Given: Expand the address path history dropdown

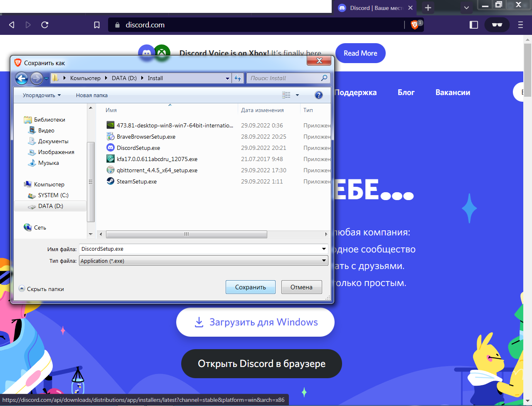Looking at the screenshot, I should coord(227,78).
